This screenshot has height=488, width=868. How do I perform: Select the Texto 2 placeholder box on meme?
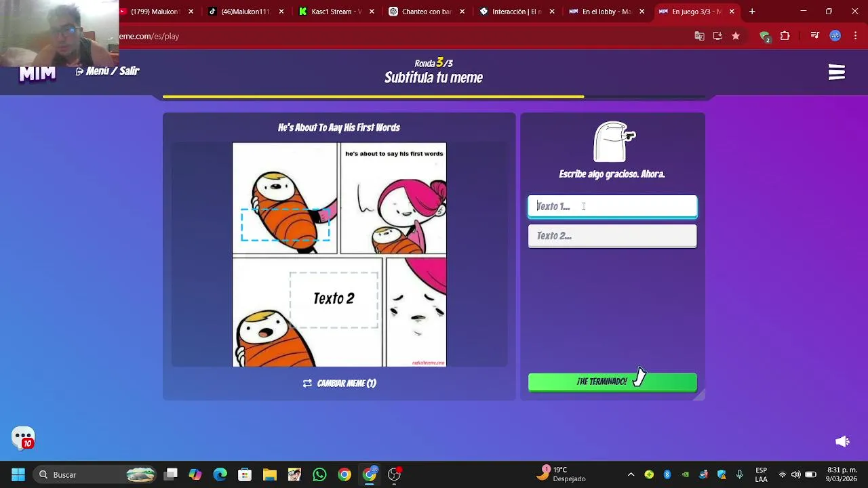[334, 299]
